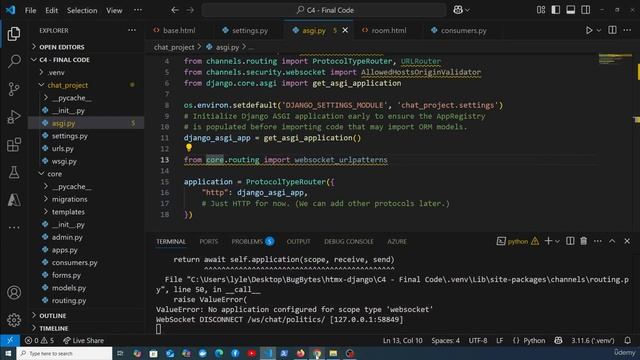This screenshot has height=360, width=640.
Task: Split the terminal panel
Action: click(x=570, y=241)
